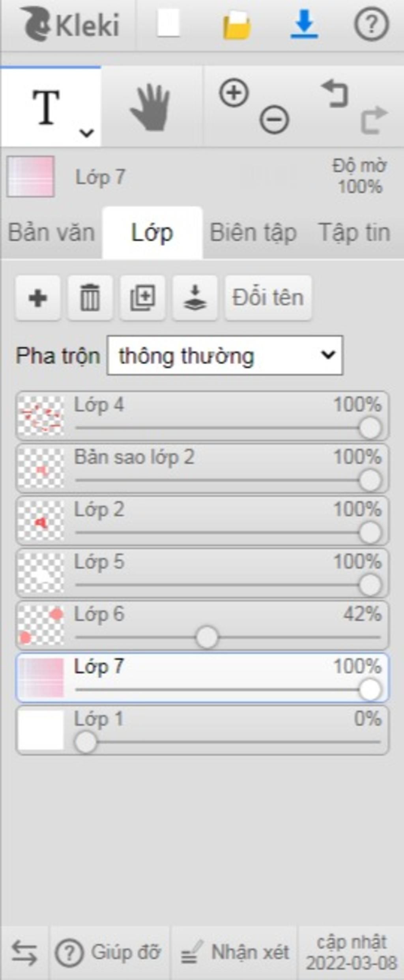Merge layer down with merge icon
This screenshot has width=404, height=980.
195,298
